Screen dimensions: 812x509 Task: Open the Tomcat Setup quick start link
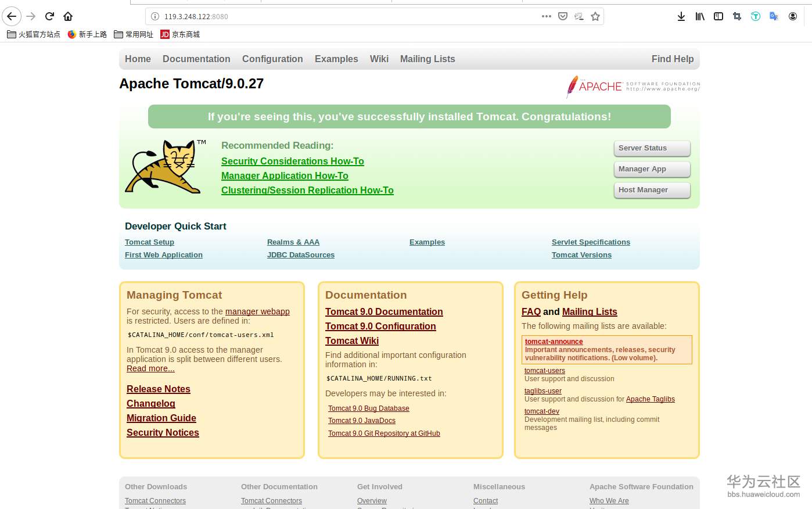[x=149, y=242]
